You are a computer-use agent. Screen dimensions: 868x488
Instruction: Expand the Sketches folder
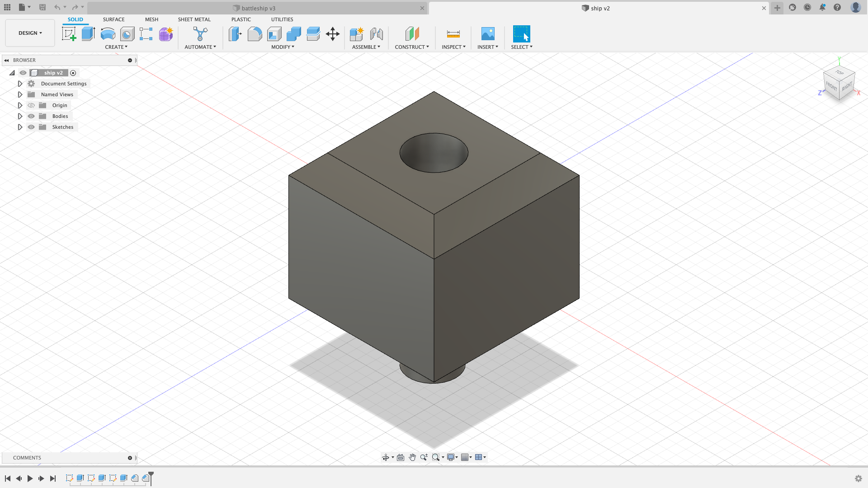click(20, 127)
